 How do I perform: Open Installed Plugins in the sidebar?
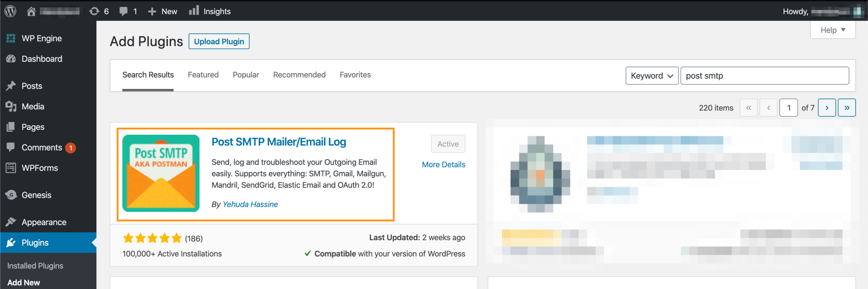(35, 266)
